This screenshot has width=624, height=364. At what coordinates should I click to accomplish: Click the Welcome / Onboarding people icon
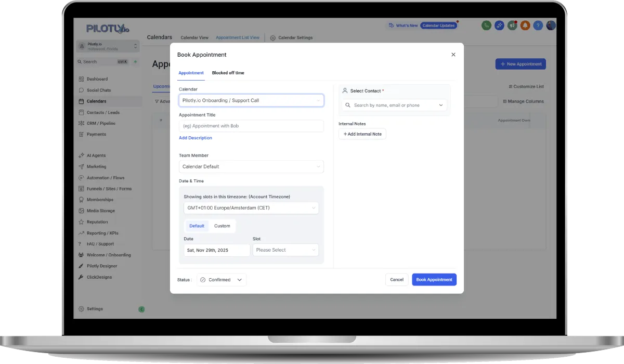pos(81,255)
